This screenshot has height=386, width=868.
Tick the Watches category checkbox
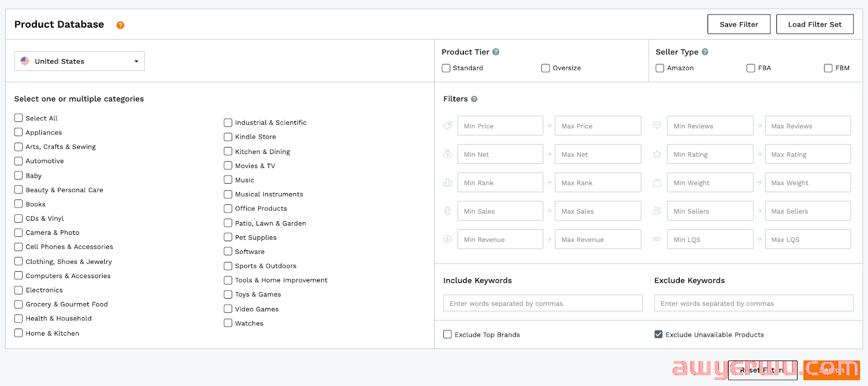[x=228, y=323]
